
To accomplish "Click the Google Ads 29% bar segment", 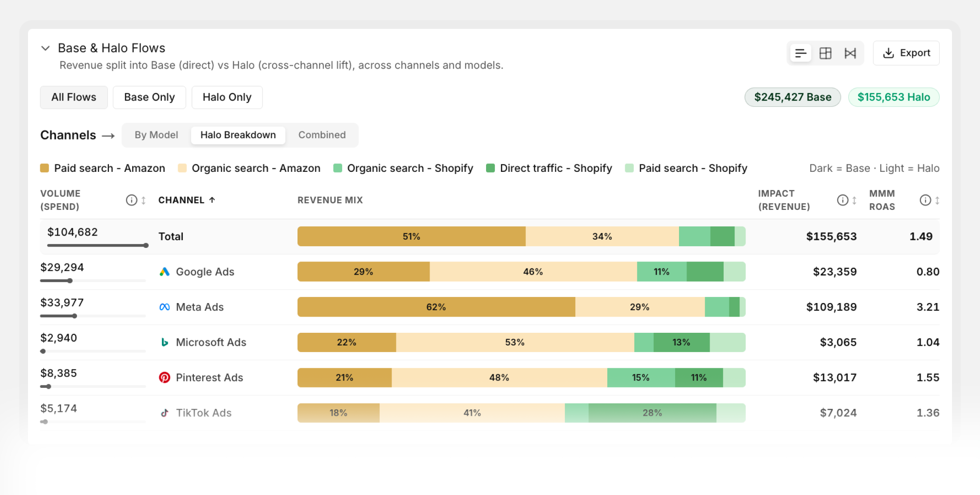I will (364, 272).
